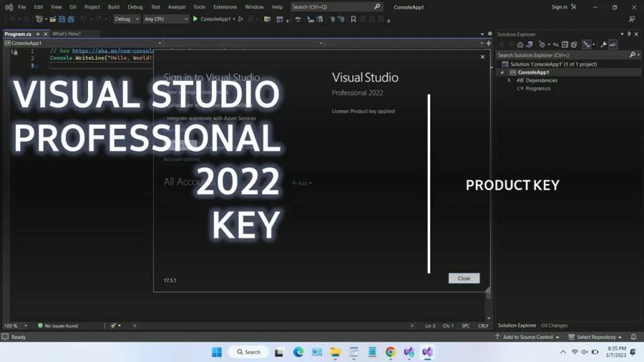Start debugging ConsoleApp1 with the green play icon
Viewport: 644px width, 362px height.
pyautogui.click(x=195, y=19)
